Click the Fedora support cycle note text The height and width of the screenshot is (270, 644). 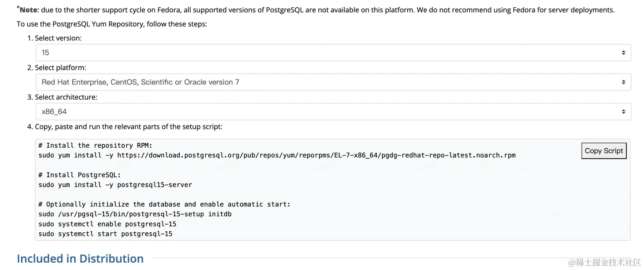coord(315,10)
